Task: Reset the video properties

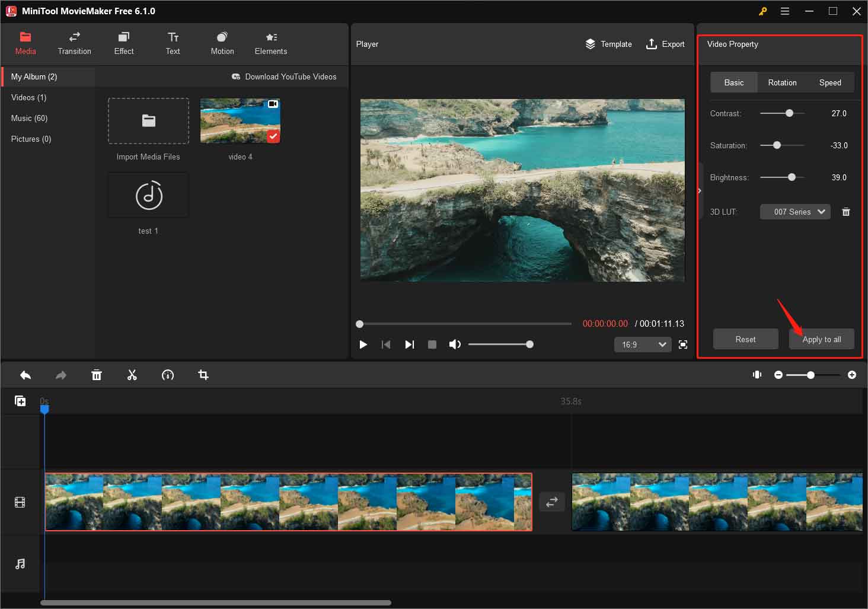Action: pos(745,339)
